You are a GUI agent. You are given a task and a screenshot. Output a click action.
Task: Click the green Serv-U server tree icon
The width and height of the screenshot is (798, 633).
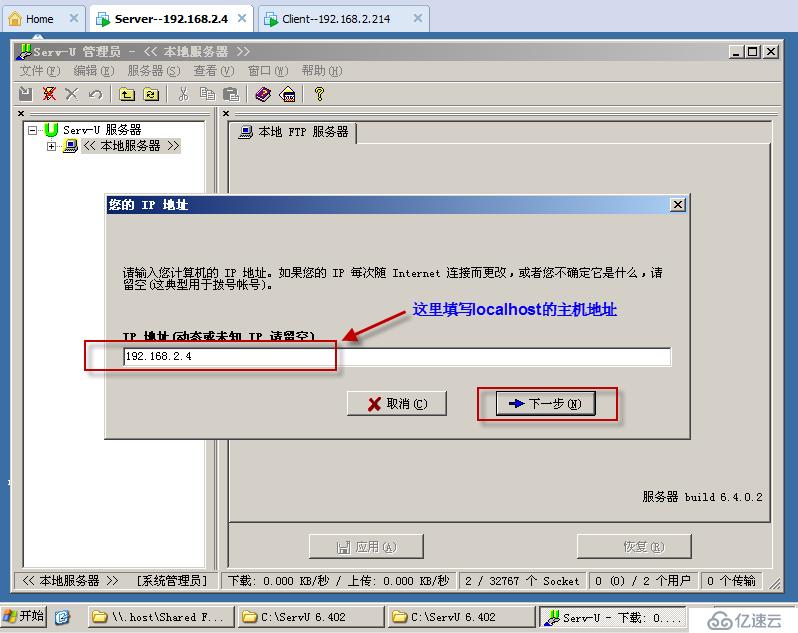pos(51,130)
